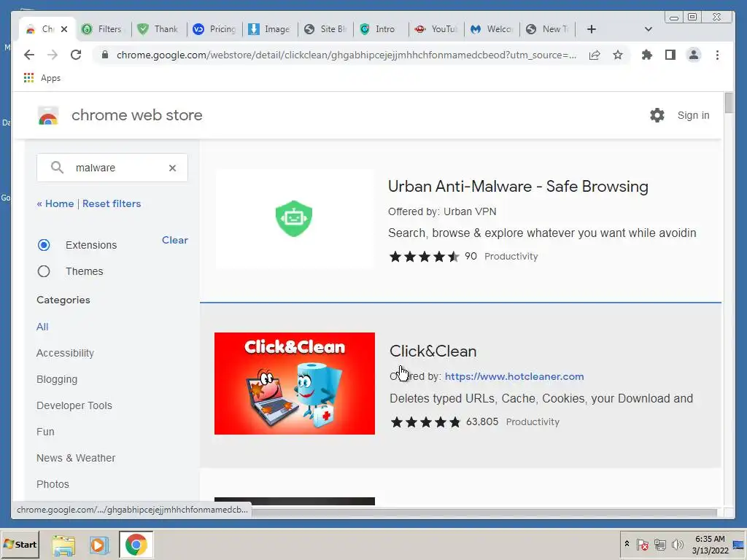Screen dimensions: 747x560
Task: Click Productivity label under Urban Anti-Malware
Action: pos(511,256)
